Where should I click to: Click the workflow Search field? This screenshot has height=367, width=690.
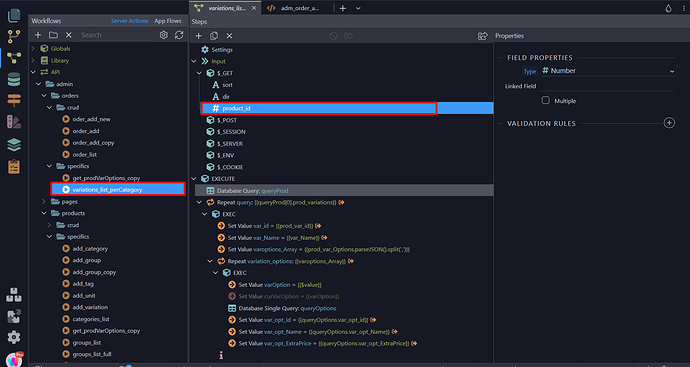pyautogui.click(x=117, y=35)
